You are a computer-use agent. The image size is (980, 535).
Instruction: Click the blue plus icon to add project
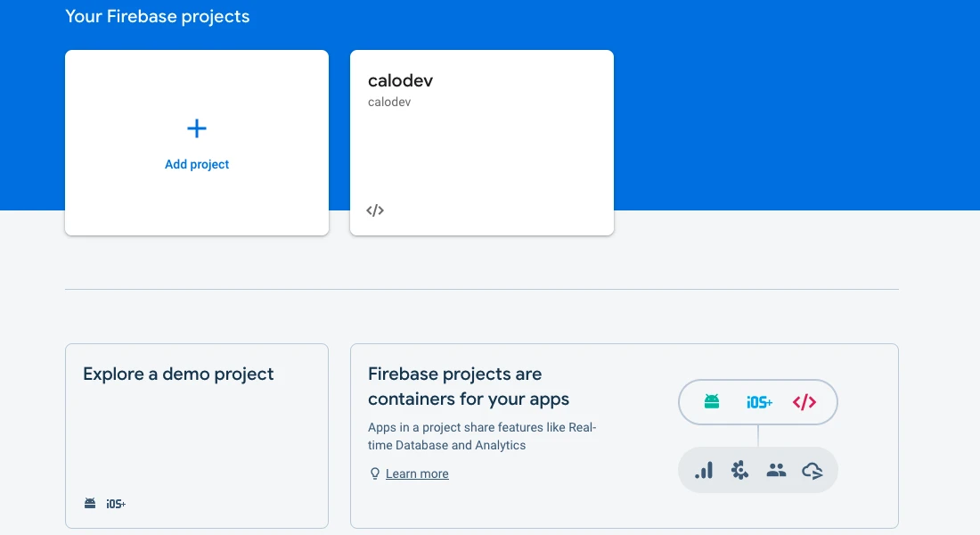197,128
